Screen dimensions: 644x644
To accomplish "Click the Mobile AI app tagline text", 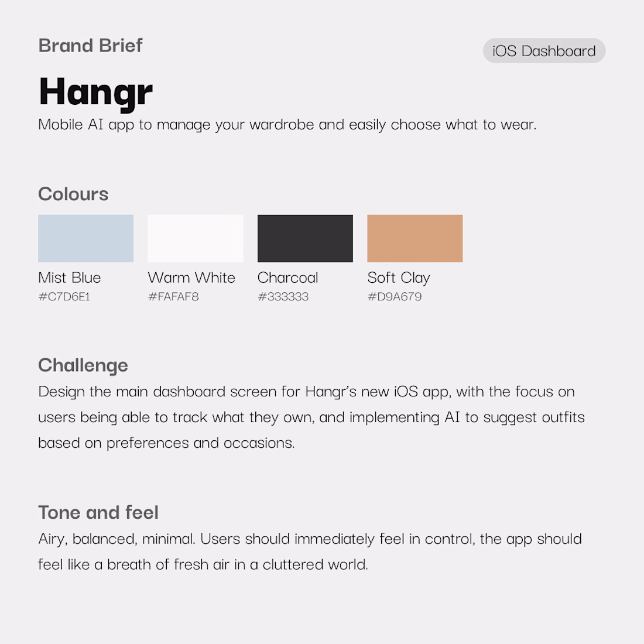I will click(287, 125).
